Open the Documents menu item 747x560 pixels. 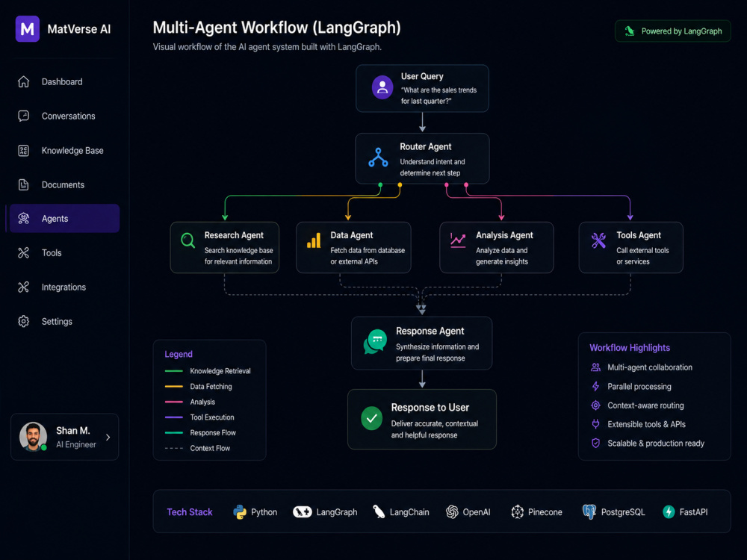64,184
